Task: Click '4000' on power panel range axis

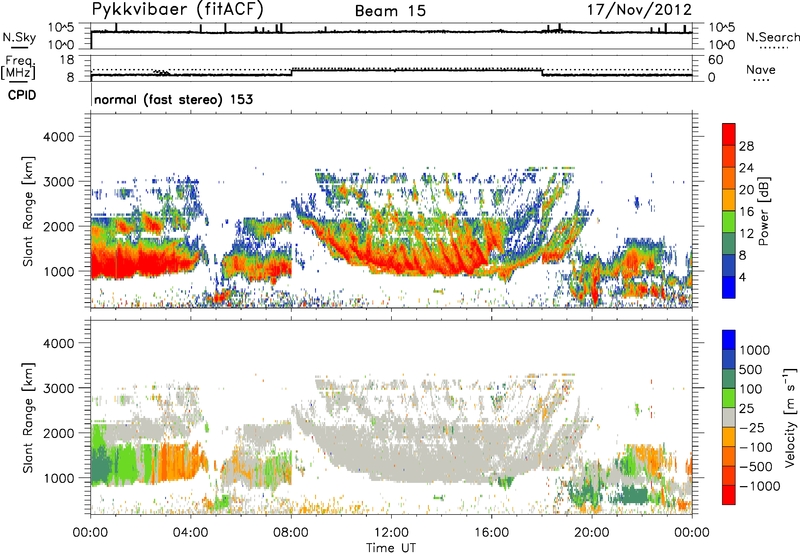Action: click(x=58, y=137)
